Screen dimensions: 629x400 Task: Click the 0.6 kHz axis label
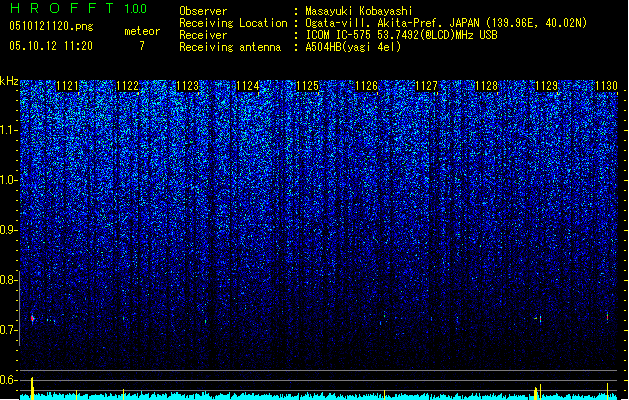pyautogui.click(x=9, y=380)
